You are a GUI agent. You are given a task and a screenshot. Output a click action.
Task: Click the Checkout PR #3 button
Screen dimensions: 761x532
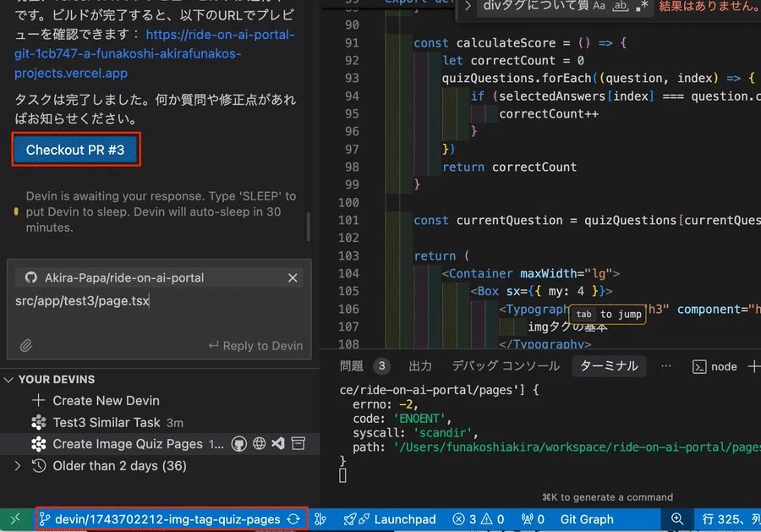pyautogui.click(x=76, y=150)
